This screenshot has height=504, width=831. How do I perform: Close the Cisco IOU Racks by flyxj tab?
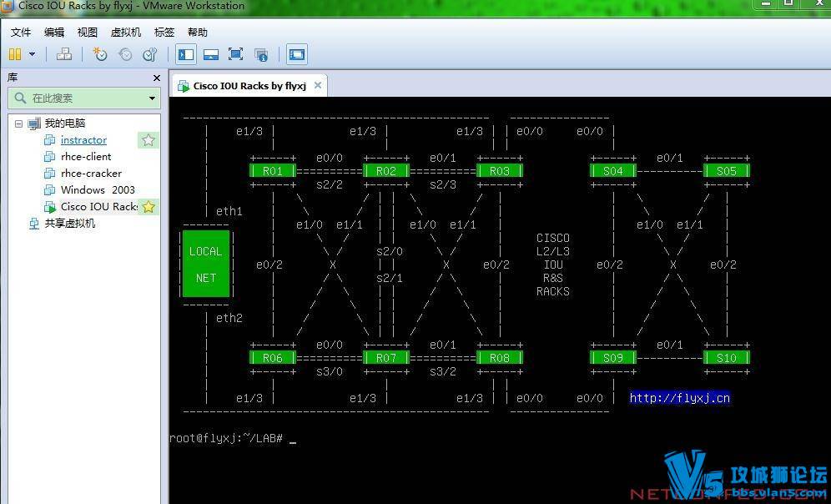pyautogui.click(x=317, y=85)
